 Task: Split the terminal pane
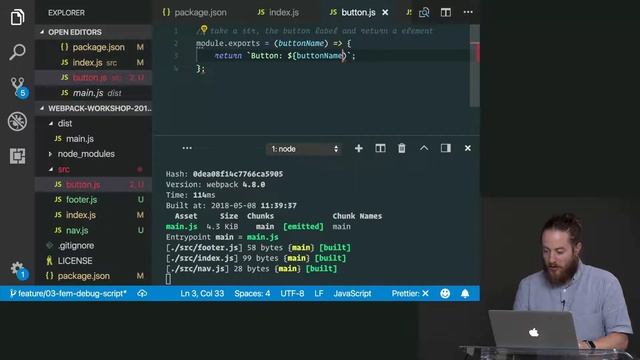click(380, 149)
